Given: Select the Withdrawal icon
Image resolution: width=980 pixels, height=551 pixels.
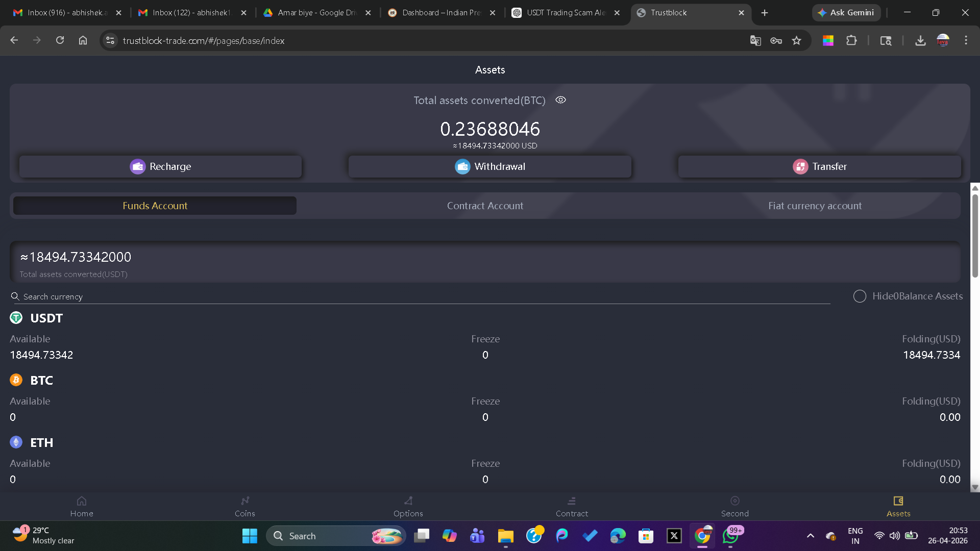Looking at the screenshot, I should click(462, 166).
